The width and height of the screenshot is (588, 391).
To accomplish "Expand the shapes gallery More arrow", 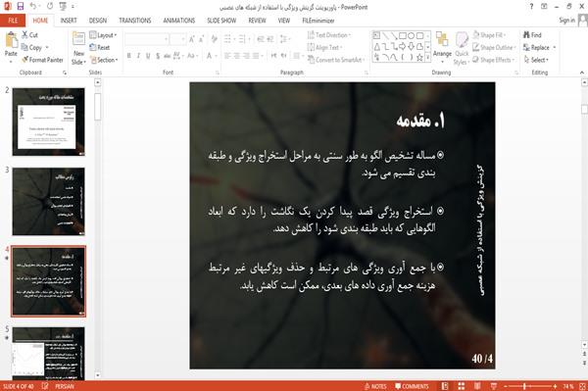I will 428,58.
